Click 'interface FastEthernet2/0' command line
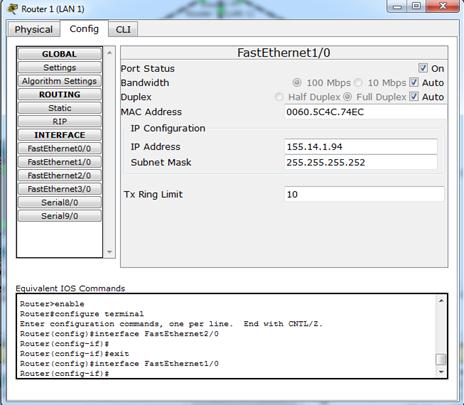The width and height of the screenshot is (464, 405). (119, 334)
